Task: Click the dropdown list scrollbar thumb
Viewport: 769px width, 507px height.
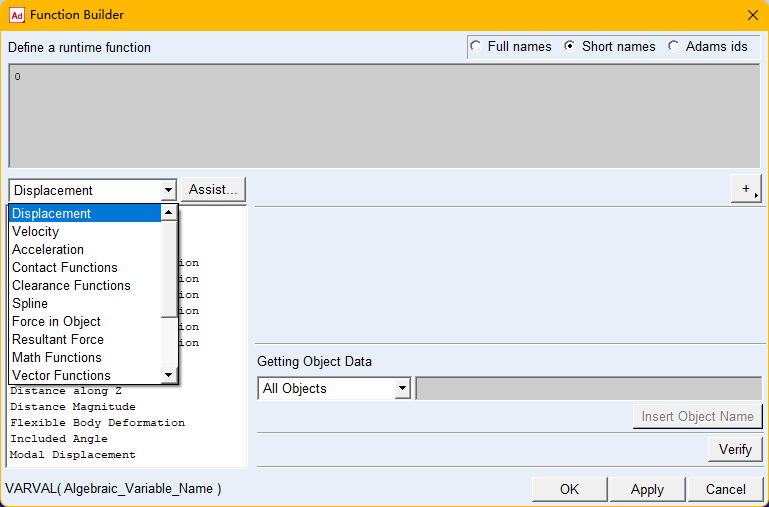Action: (x=169, y=269)
